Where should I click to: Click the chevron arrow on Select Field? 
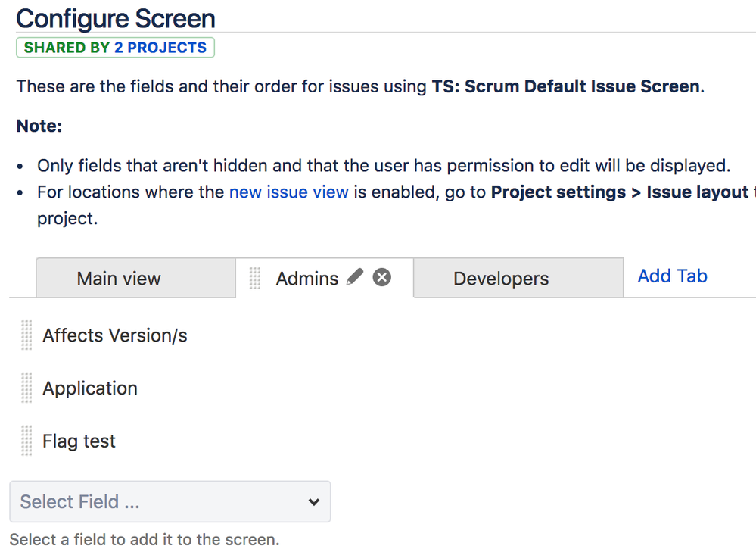point(316,501)
